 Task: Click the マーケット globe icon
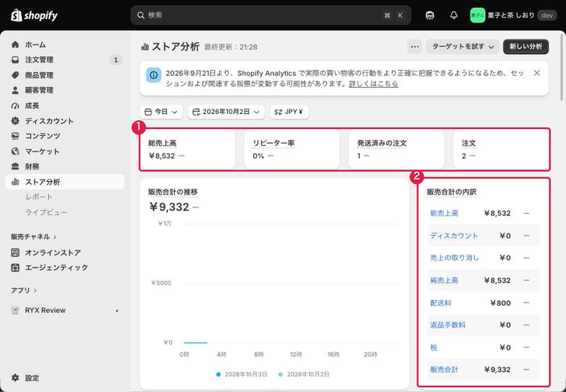pos(15,151)
